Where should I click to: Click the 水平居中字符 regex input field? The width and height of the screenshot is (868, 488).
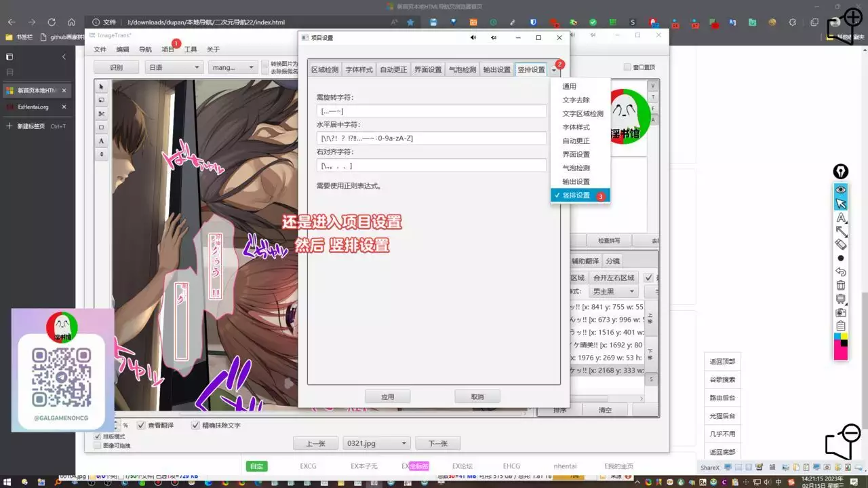pos(431,138)
